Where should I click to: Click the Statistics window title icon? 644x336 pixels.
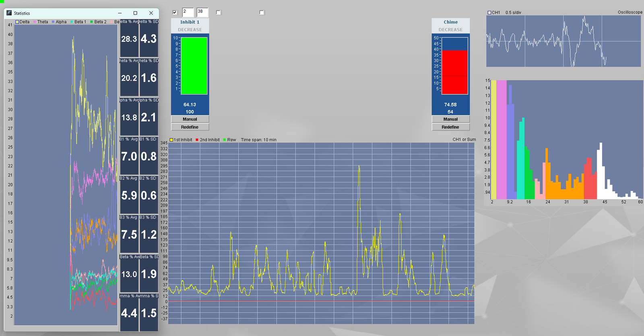[9, 13]
